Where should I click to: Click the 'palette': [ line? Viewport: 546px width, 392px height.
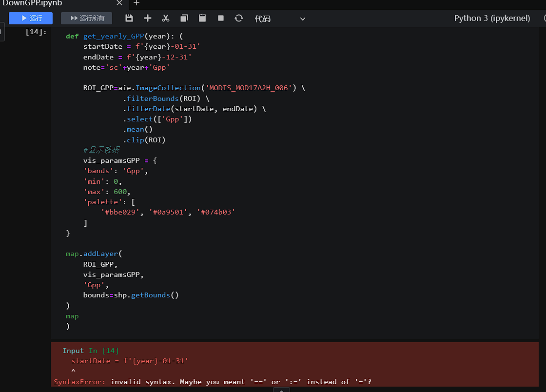pyautogui.click(x=109, y=202)
